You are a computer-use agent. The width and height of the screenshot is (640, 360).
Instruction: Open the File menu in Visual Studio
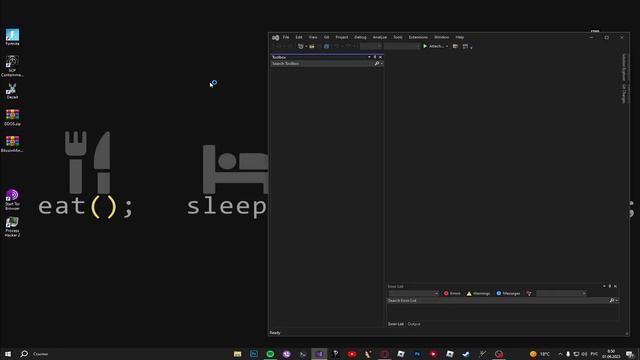pyautogui.click(x=286, y=37)
